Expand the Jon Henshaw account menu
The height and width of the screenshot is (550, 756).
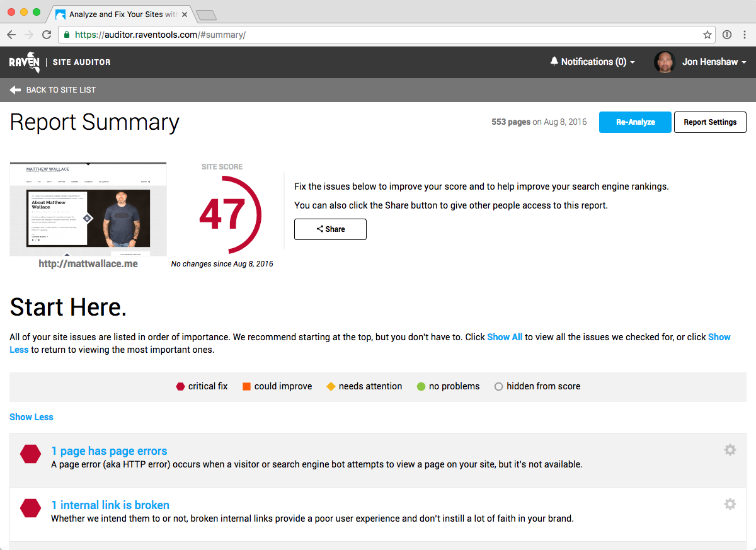714,62
